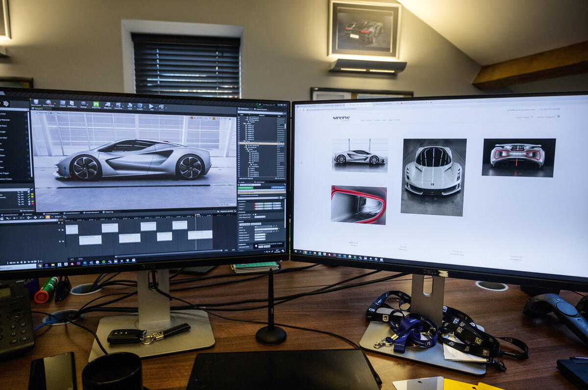Click the Build toolbar icon
588x390 pixels.
[x=129, y=106]
